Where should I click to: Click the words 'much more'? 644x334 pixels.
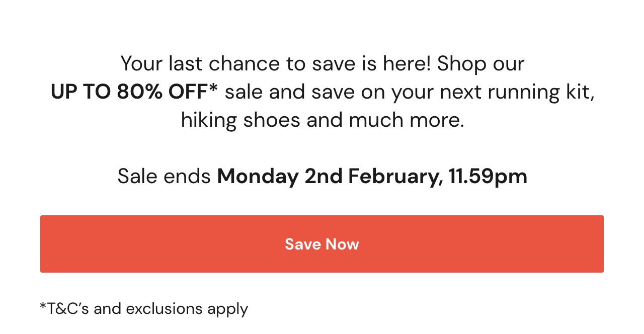point(404,120)
